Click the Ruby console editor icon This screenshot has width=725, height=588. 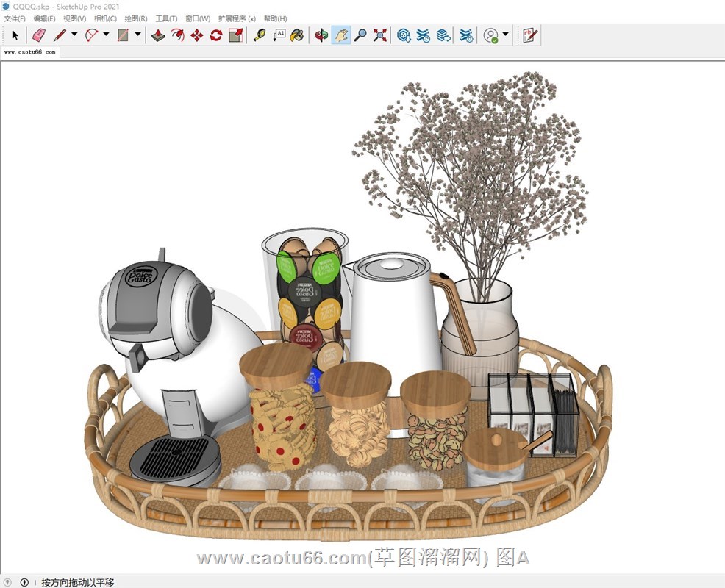[x=530, y=35]
